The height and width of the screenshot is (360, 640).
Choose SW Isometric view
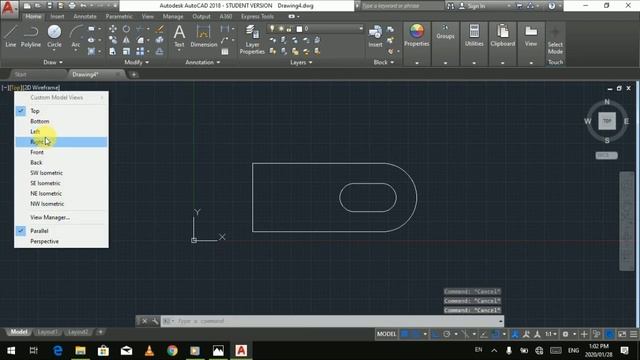pos(61,173)
